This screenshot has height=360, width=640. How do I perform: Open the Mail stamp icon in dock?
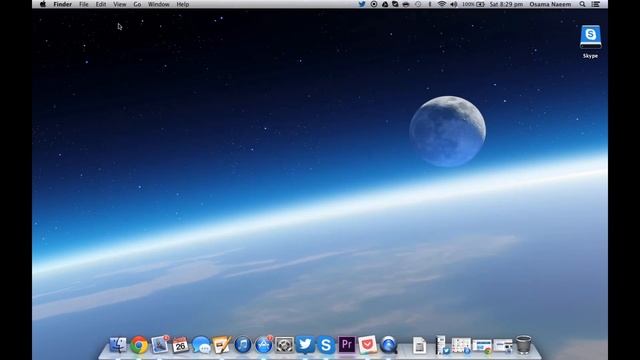point(160,345)
